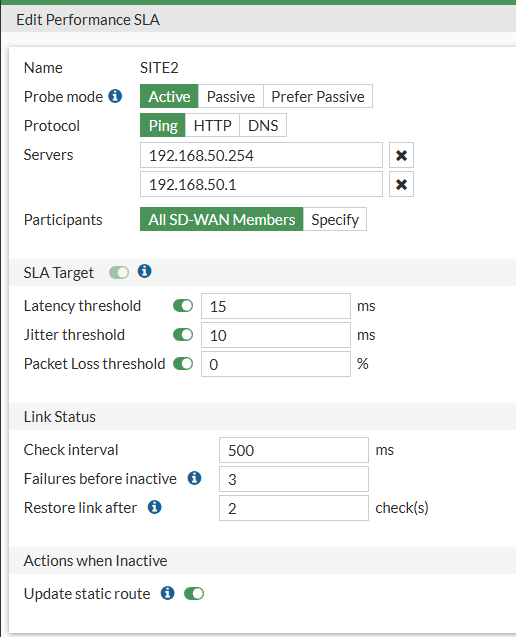The height and width of the screenshot is (637, 516).
Task: Toggle the Update static route switch
Action: click(x=194, y=594)
